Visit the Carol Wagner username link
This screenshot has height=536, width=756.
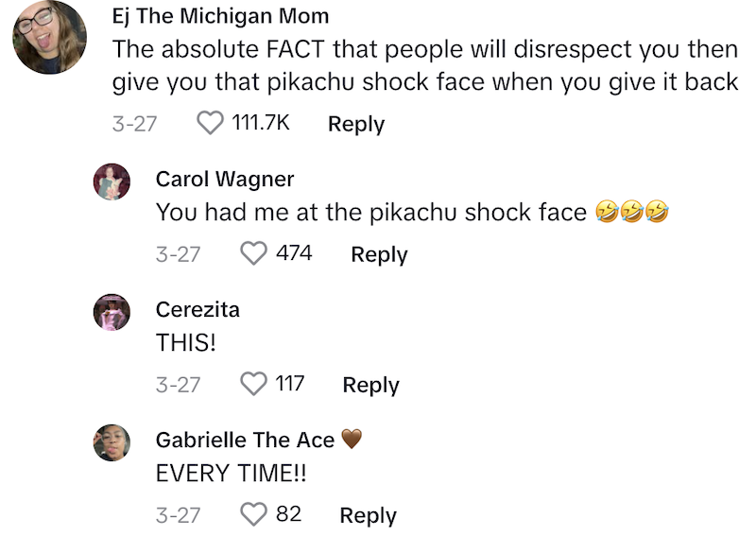pyautogui.click(x=225, y=179)
